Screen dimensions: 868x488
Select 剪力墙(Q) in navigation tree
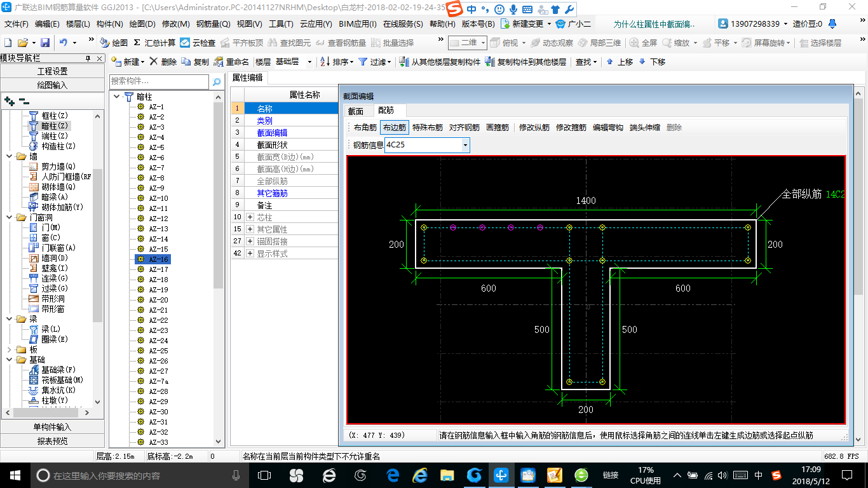coord(58,166)
